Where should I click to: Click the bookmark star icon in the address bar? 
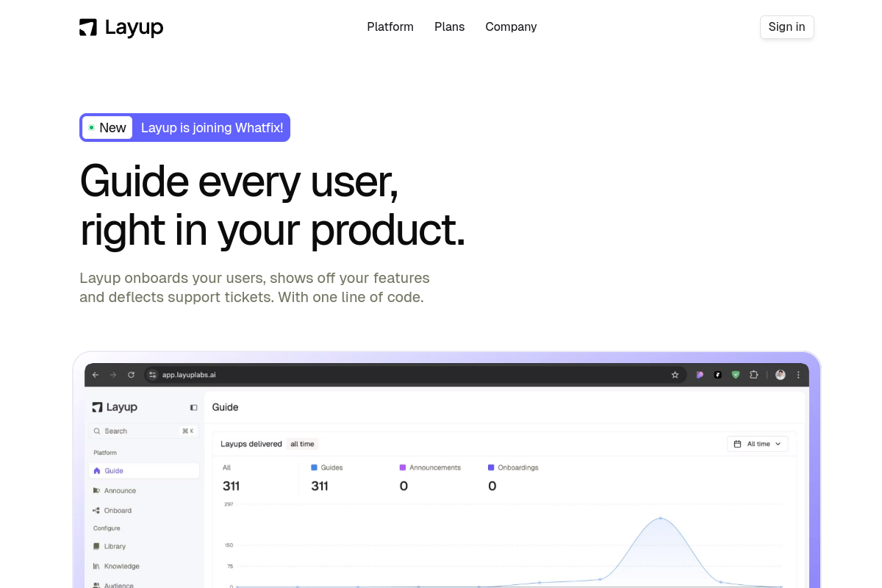[x=675, y=375]
